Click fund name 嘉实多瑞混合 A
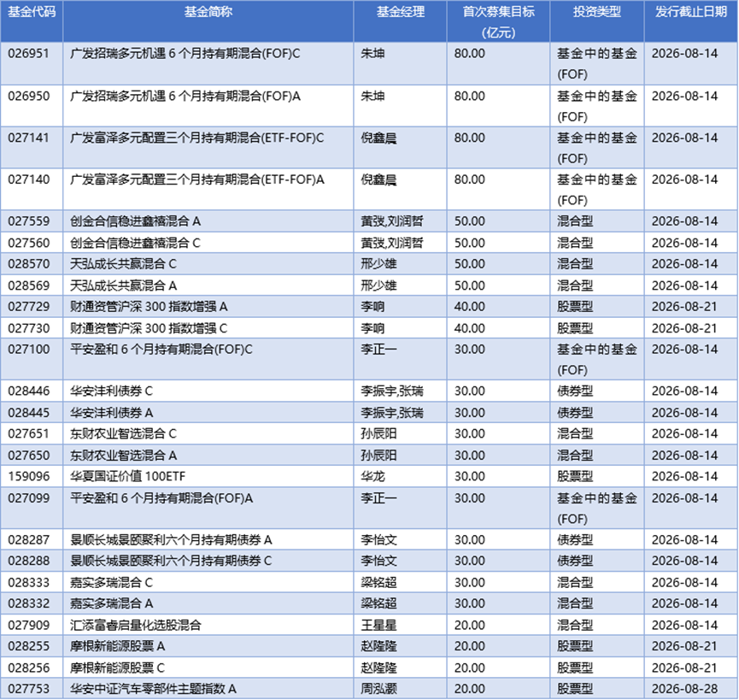The width and height of the screenshot is (739, 700). point(112,603)
